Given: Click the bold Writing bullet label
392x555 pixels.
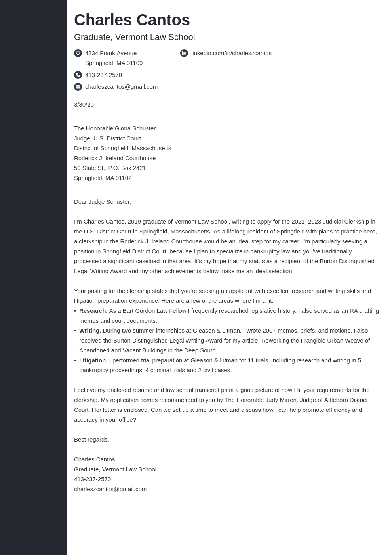Looking at the screenshot, I should (90, 331).
